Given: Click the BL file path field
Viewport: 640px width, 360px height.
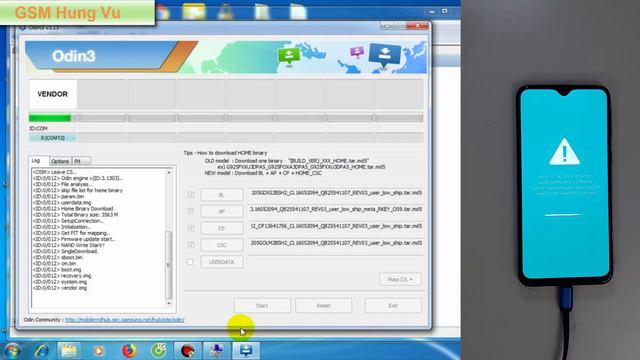Looking at the screenshot, I should 336,193.
